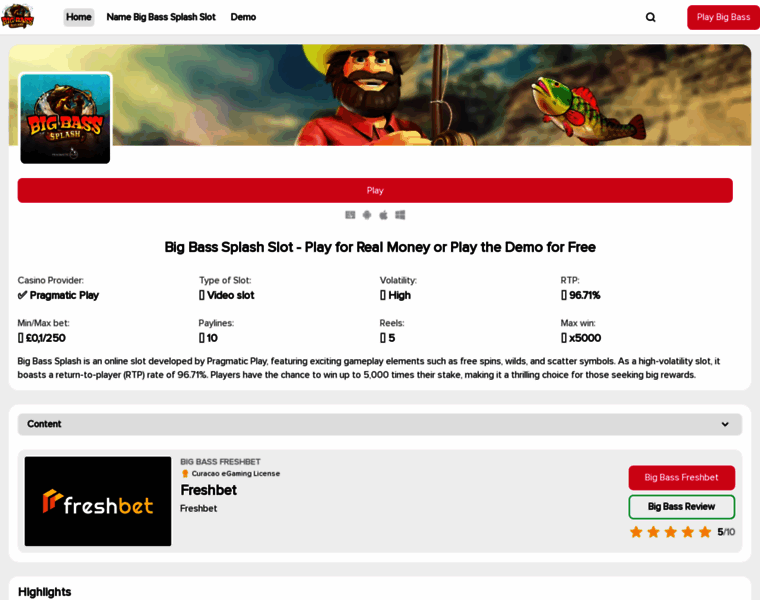
Task: Click the Big Bass Splash game thumbnail
Action: tap(65, 118)
